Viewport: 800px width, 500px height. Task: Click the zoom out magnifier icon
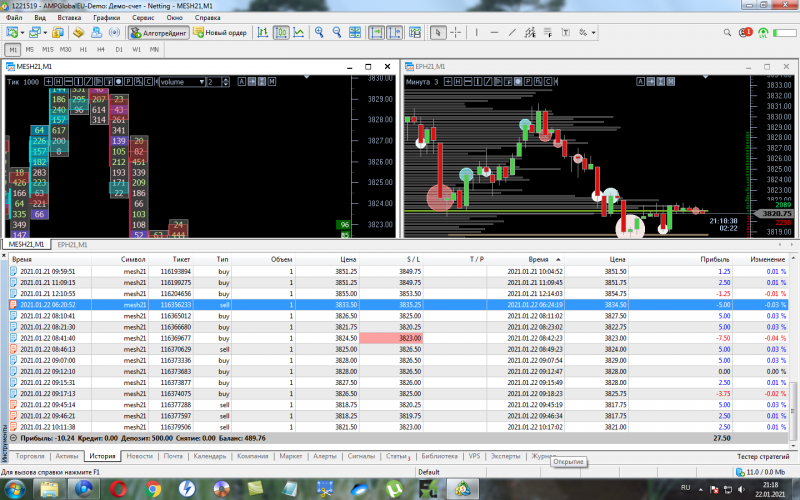pyautogui.click(x=337, y=33)
